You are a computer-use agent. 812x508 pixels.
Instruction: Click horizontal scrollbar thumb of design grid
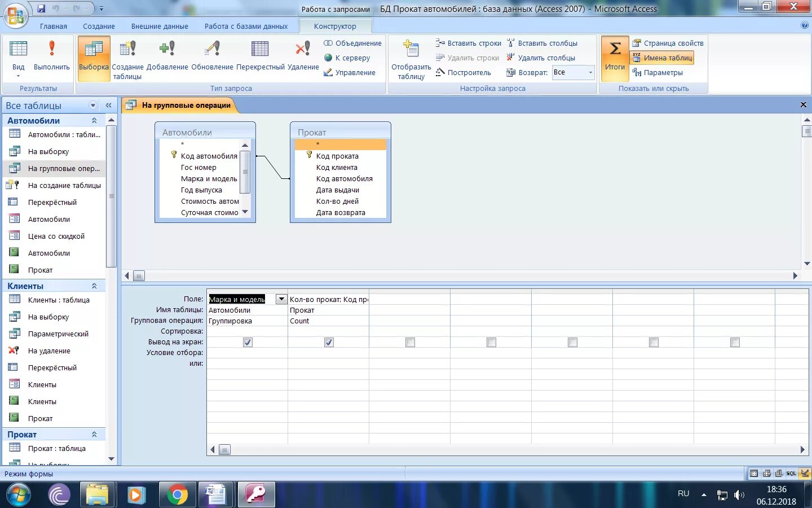224,450
